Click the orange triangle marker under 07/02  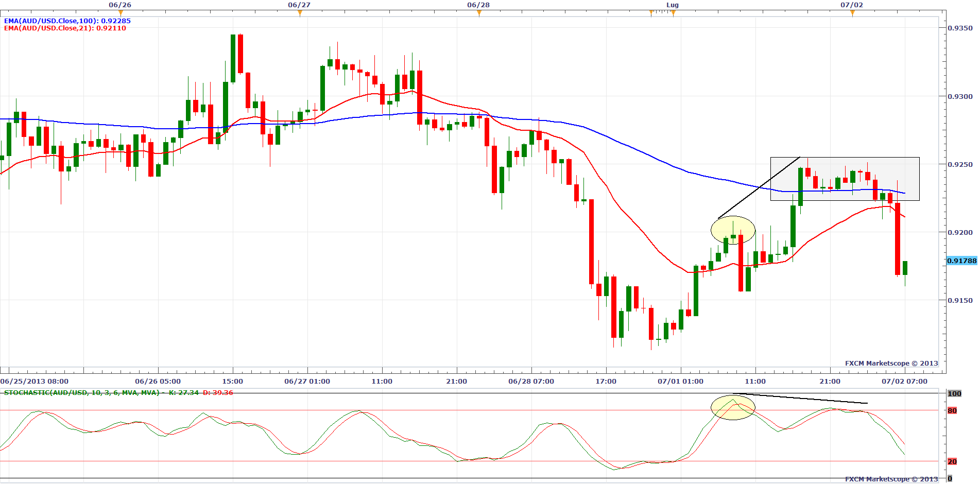pyautogui.click(x=852, y=13)
